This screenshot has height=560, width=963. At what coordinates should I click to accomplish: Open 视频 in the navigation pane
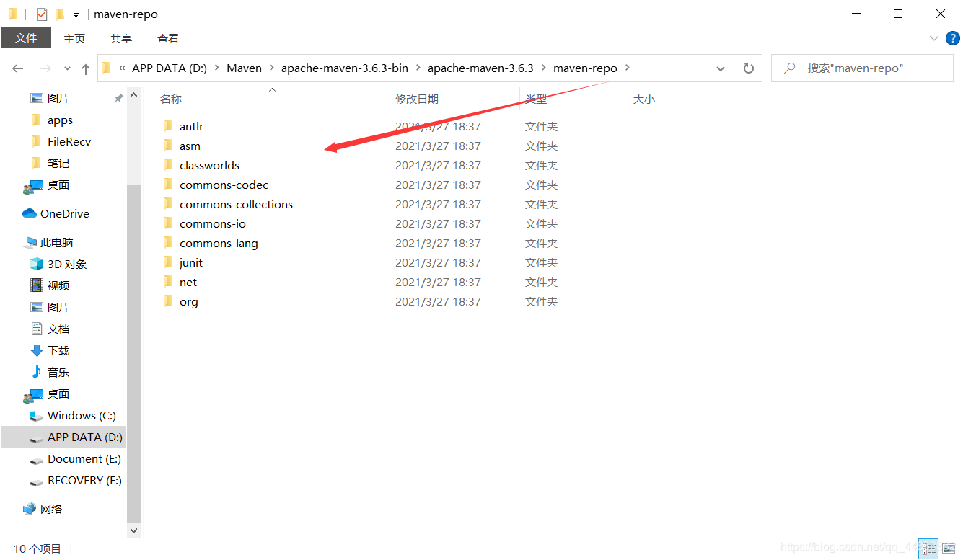pyautogui.click(x=58, y=285)
